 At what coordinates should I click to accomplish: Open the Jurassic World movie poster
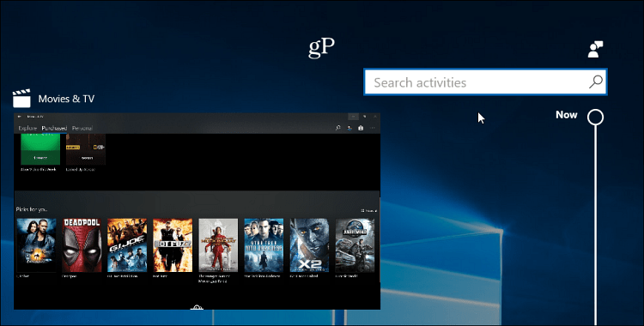(355, 245)
